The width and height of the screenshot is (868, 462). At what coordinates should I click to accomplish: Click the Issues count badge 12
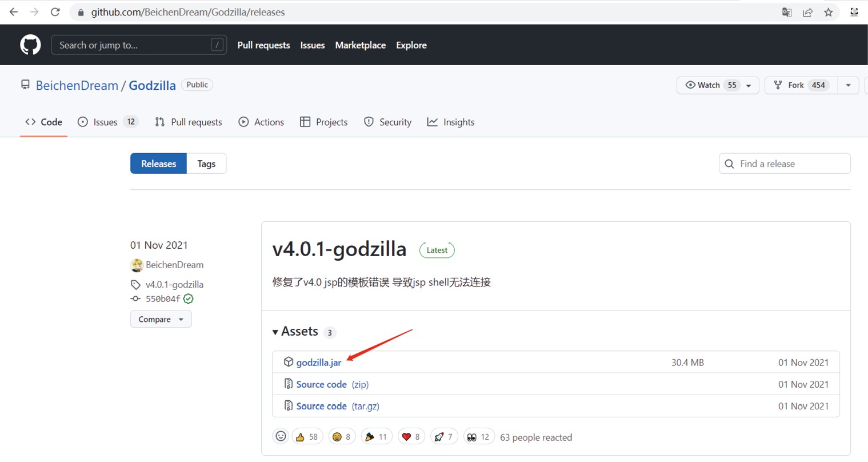131,122
